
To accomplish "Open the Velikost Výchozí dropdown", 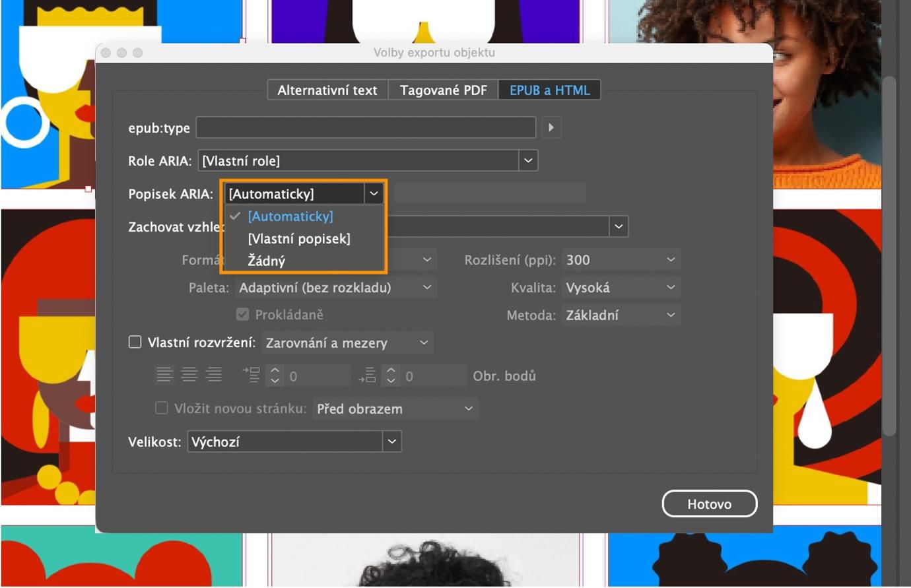I will pos(294,441).
